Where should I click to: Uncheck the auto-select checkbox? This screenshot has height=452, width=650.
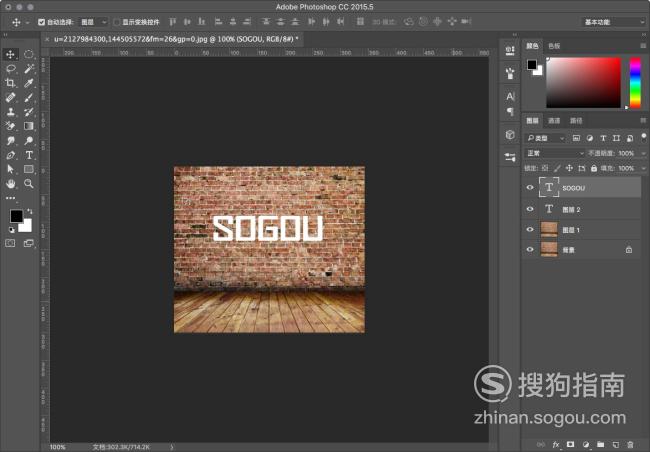[41, 22]
